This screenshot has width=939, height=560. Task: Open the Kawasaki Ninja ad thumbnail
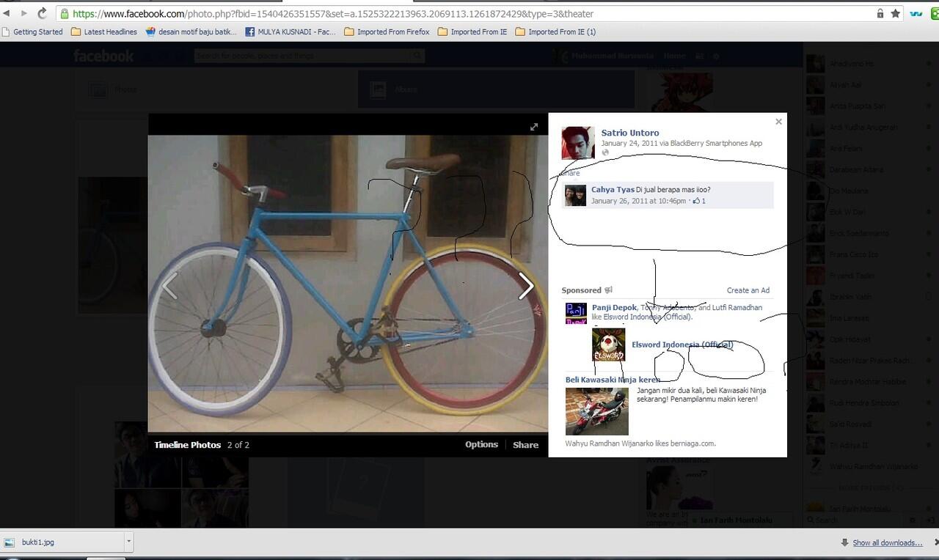596,411
